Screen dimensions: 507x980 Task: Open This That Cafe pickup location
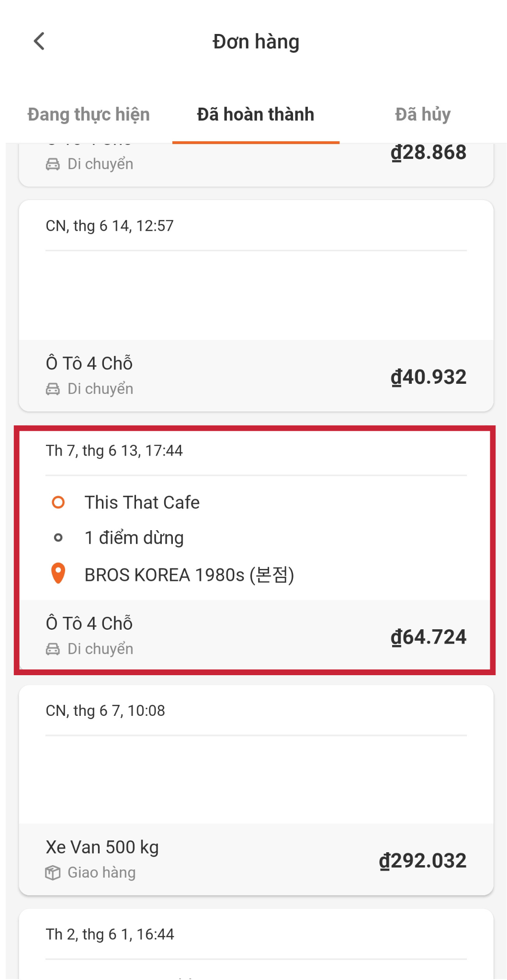(142, 502)
